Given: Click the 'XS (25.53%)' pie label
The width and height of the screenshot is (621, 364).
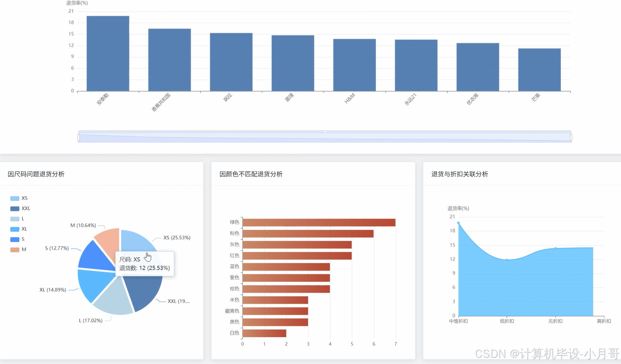Looking at the screenshot, I should [x=177, y=238].
